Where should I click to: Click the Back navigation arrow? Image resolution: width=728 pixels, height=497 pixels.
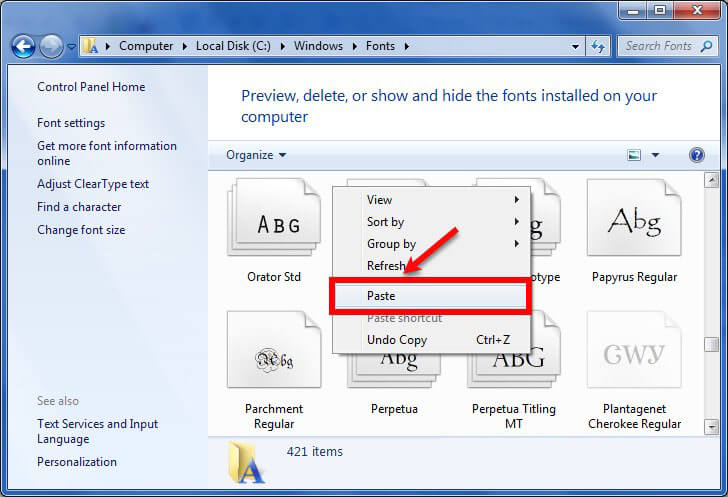point(23,46)
